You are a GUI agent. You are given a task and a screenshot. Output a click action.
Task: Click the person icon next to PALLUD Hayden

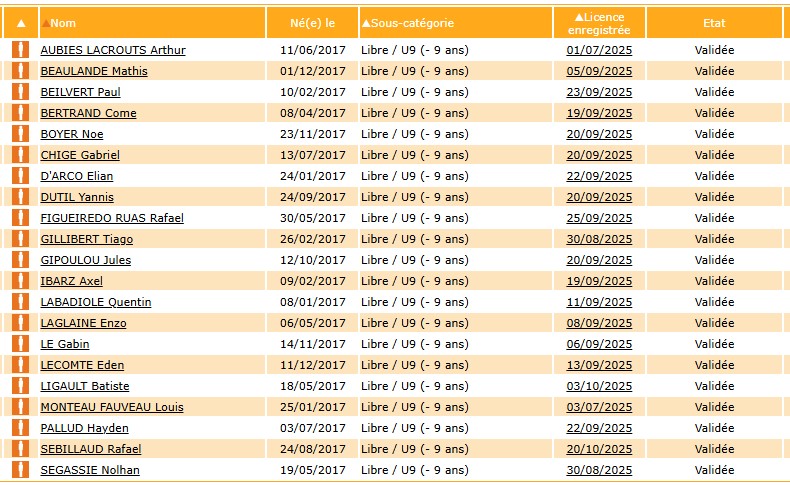click(19, 428)
